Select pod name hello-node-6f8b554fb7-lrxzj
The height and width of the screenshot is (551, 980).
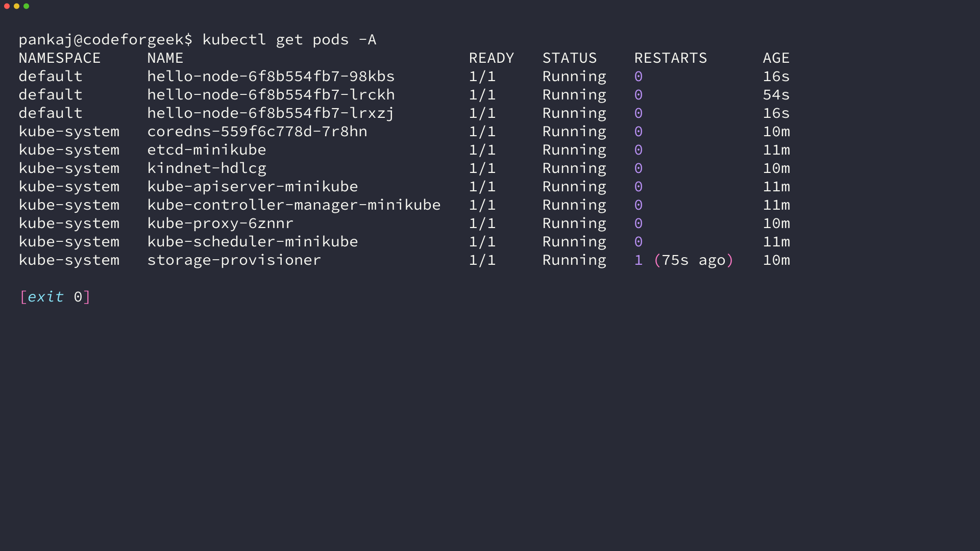271,113
